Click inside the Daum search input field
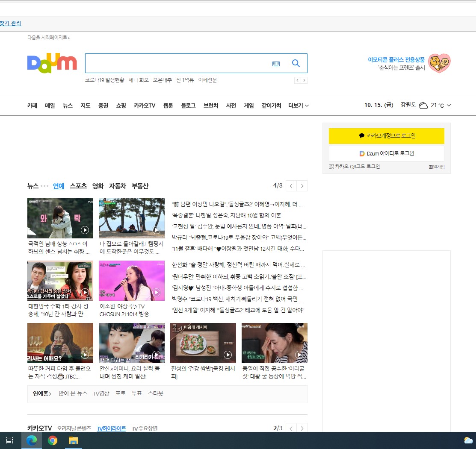 tap(177, 63)
